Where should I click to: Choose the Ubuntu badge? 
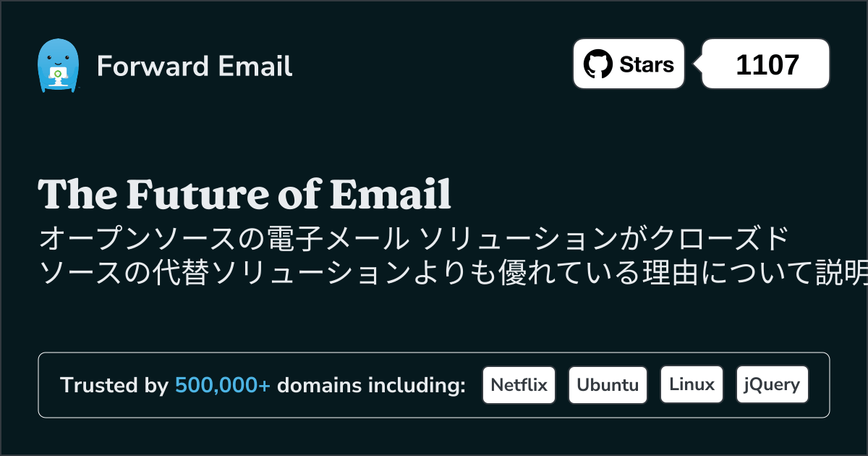(608, 384)
